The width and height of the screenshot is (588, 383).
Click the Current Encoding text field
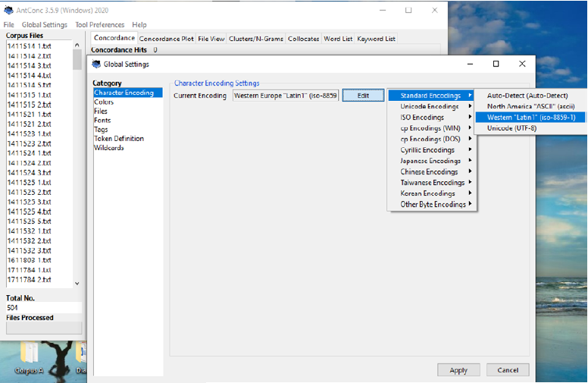coord(285,96)
